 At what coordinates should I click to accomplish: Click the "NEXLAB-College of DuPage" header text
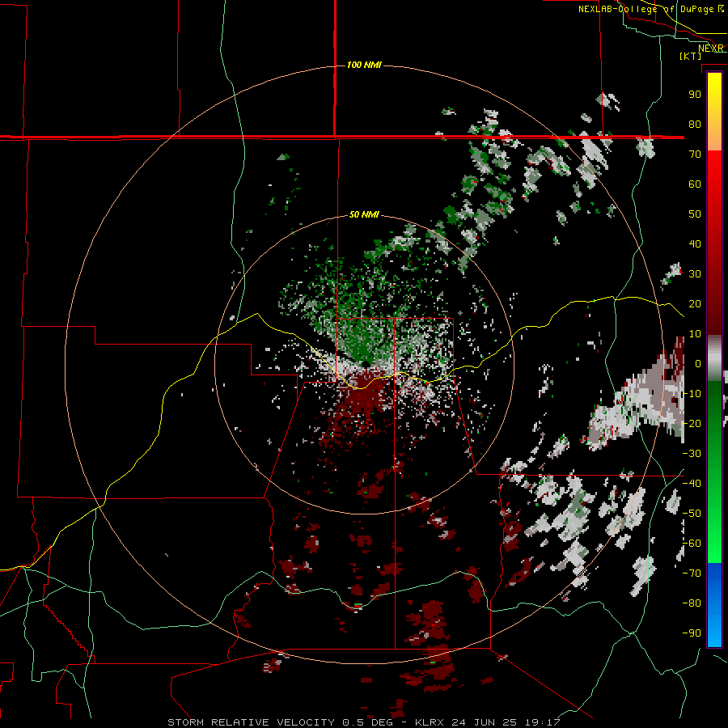[x=647, y=9]
